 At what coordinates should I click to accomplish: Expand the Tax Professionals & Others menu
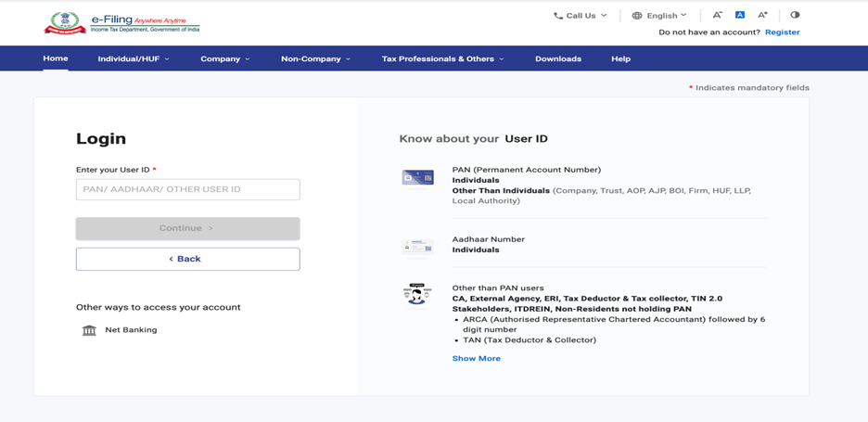point(442,58)
